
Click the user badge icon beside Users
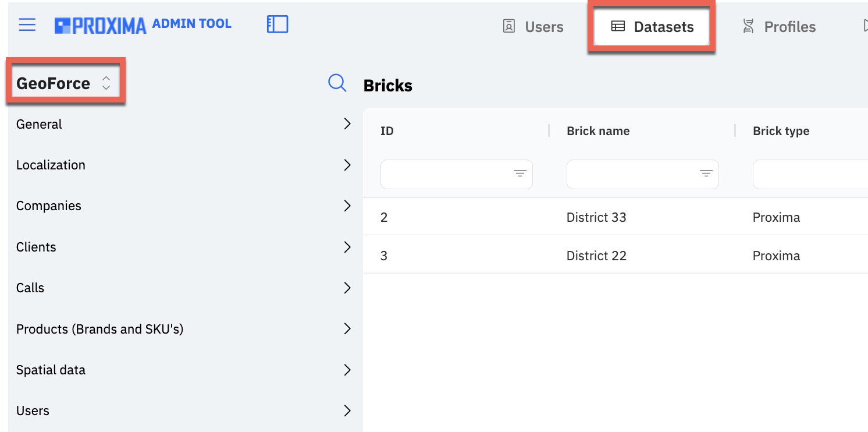pos(509,26)
